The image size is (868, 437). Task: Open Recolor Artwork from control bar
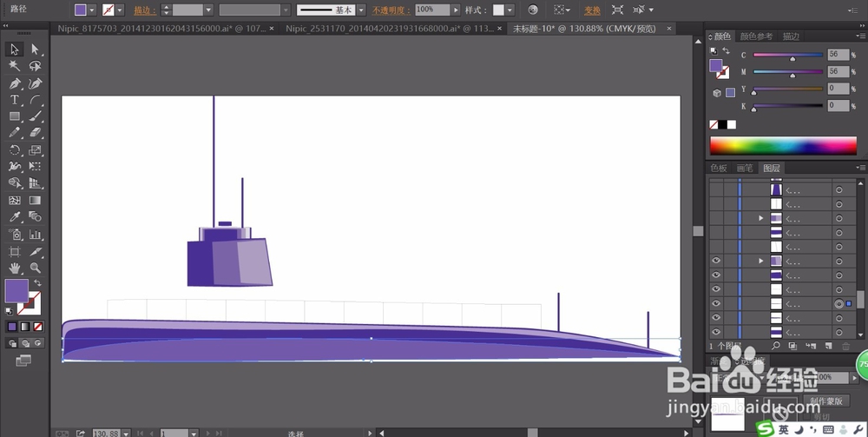click(533, 10)
